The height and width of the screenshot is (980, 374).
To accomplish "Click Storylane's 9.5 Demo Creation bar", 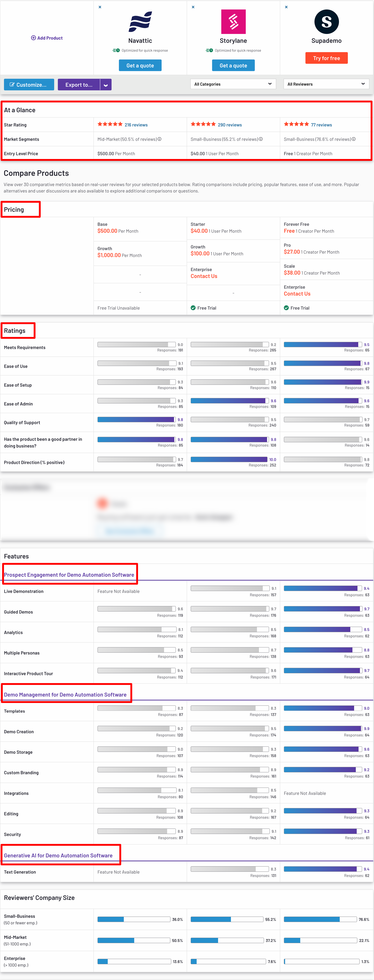I will [x=230, y=729].
